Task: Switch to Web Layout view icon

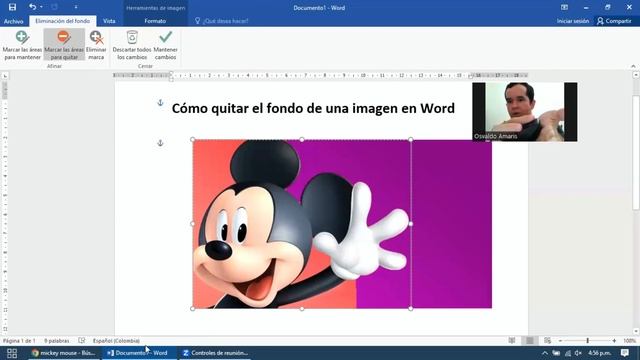Action: point(547,340)
